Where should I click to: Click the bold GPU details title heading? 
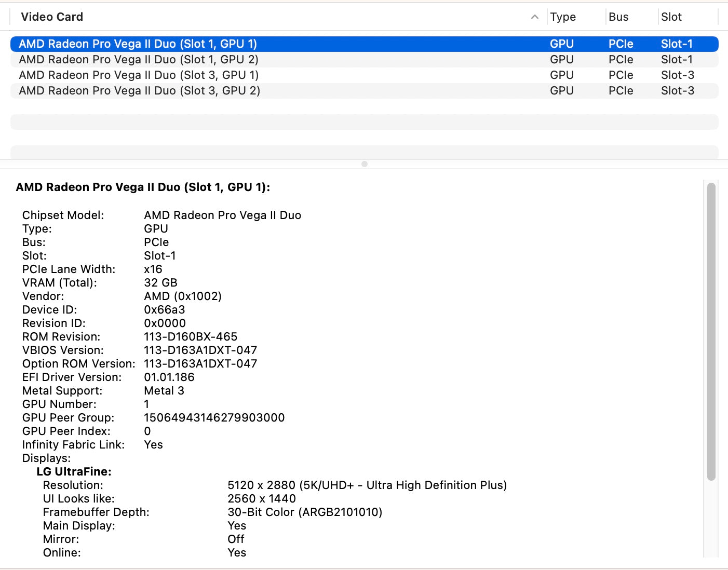[143, 187]
